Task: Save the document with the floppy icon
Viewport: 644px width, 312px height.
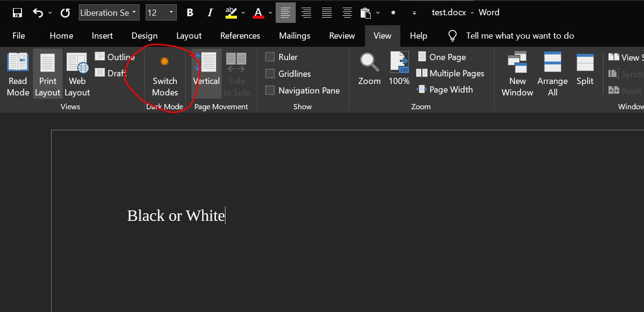Action: coord(17,13)
